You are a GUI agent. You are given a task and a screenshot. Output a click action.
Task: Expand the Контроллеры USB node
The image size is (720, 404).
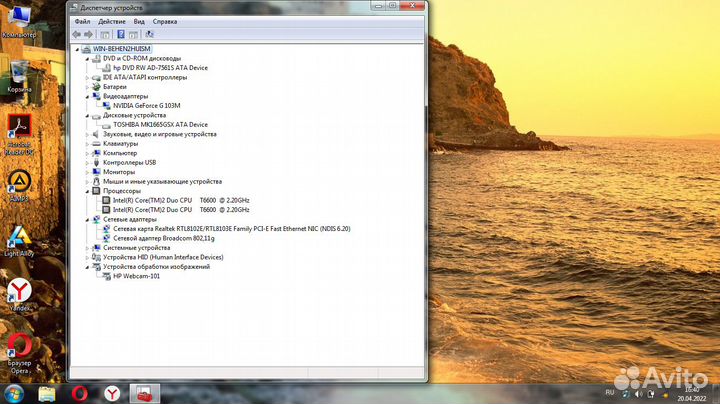(87, 163)
